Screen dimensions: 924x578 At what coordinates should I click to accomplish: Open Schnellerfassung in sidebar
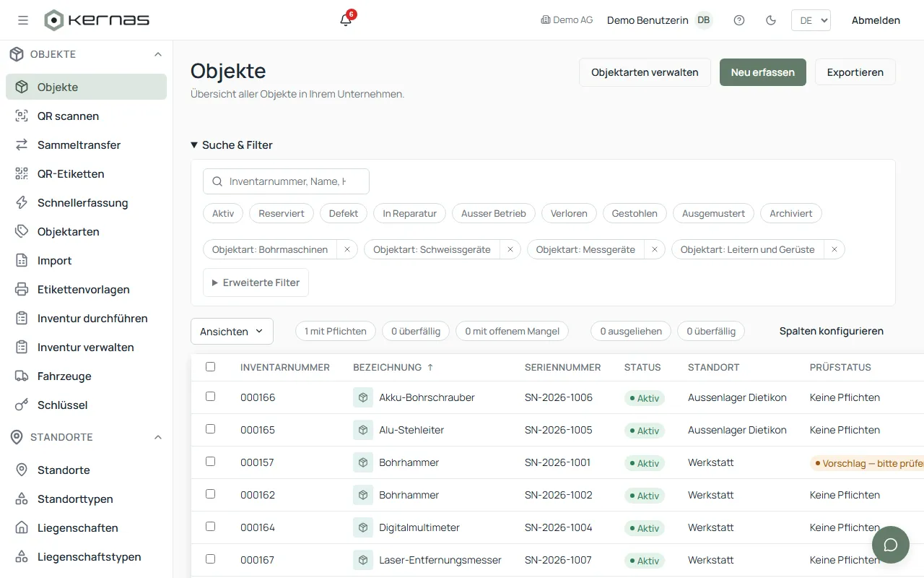(x=86, y=202)
